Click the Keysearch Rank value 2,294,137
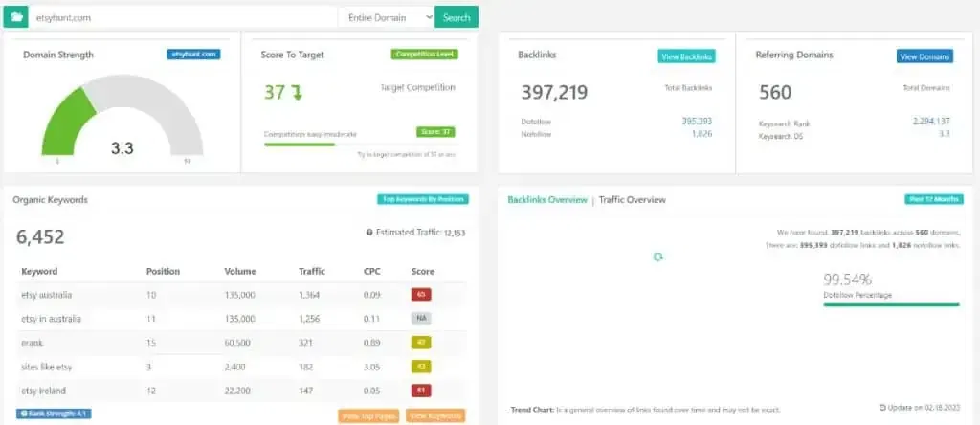980x425 pixels. tap(931, 122)
